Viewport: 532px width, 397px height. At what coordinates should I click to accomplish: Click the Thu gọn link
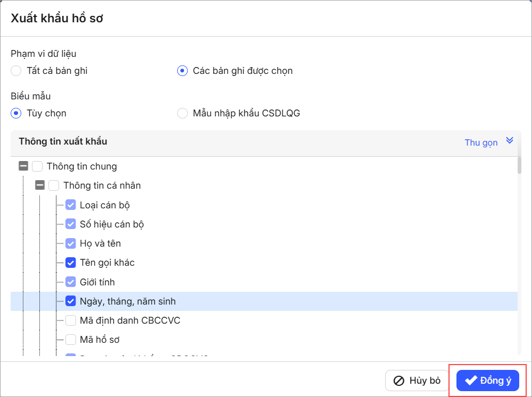tap(481, 142)
